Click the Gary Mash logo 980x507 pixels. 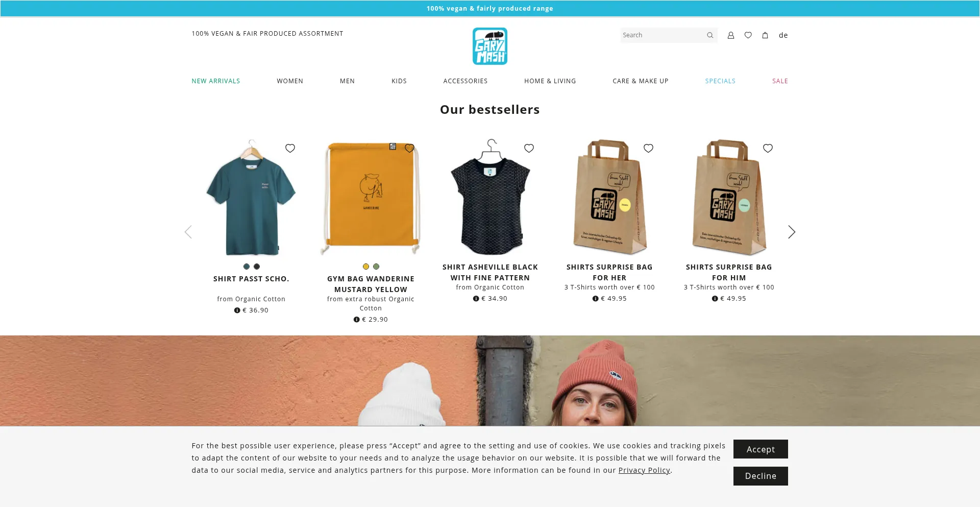(x=490, y=46)
